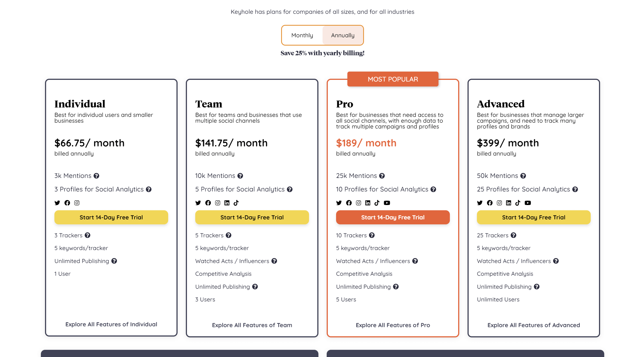Start the Advanced plan free trial

pos(534,217)
